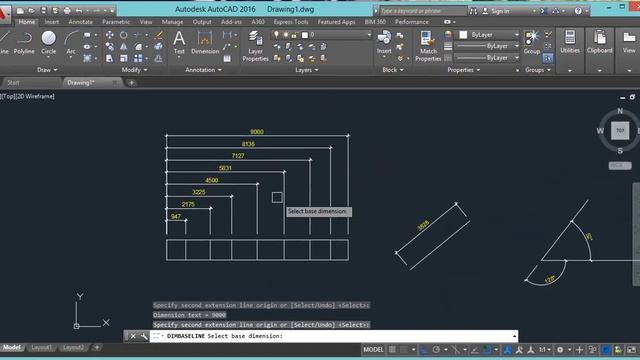The image size is (640, 360).
Task: Toggle clean screen icon in status bar
Action: click(x=631, y=350)
